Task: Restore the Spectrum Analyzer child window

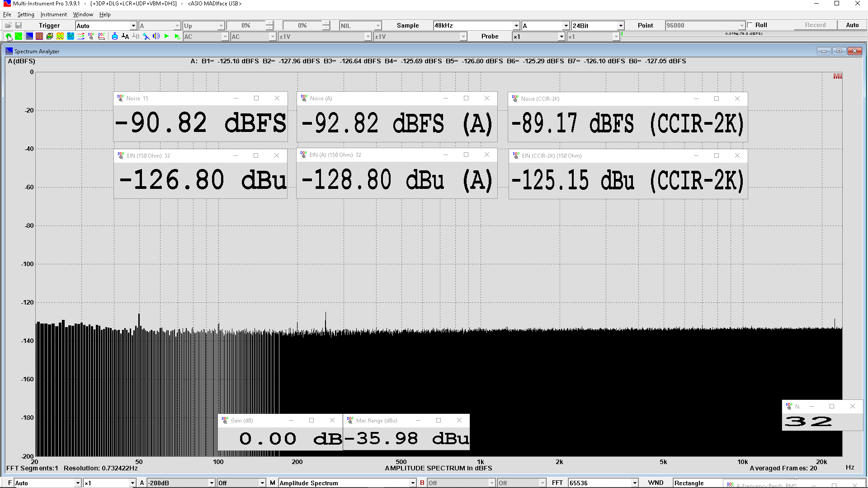Action: point(839,51)
